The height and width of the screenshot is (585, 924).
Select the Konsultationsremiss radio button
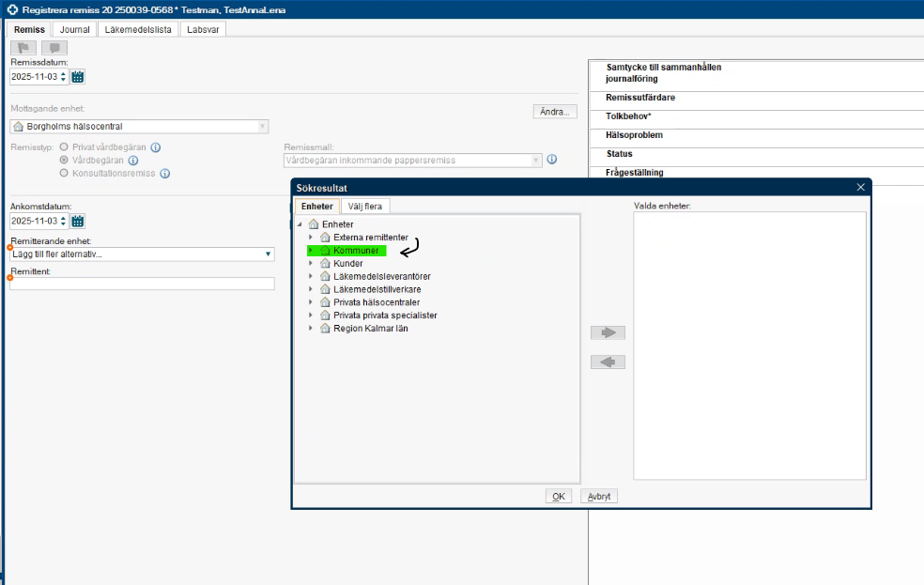pyautogui.click(x=64, y=174)
